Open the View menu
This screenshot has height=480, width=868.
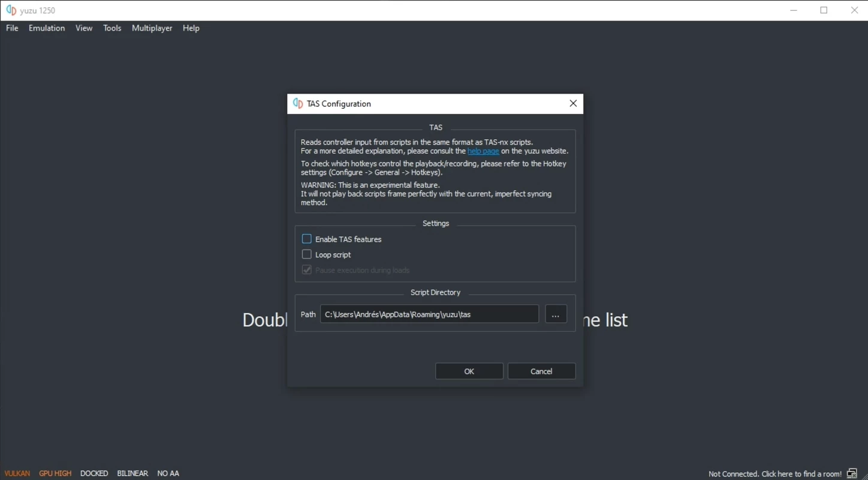84,28
